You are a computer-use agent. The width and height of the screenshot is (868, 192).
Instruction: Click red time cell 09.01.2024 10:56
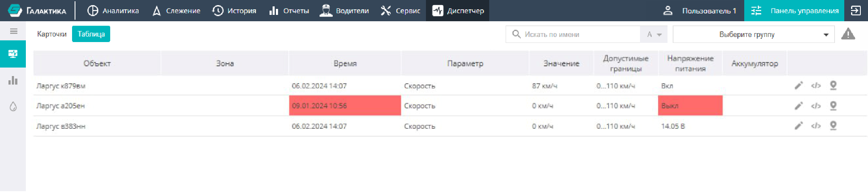[x=345, y=106]
